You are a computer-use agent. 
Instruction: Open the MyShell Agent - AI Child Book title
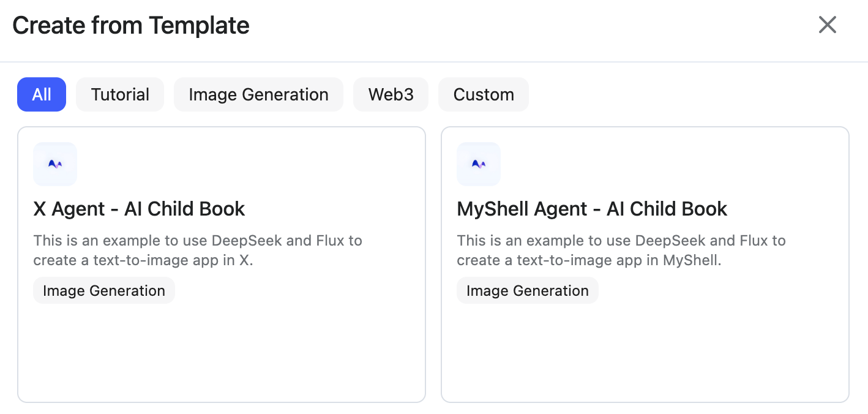(592, 209)
